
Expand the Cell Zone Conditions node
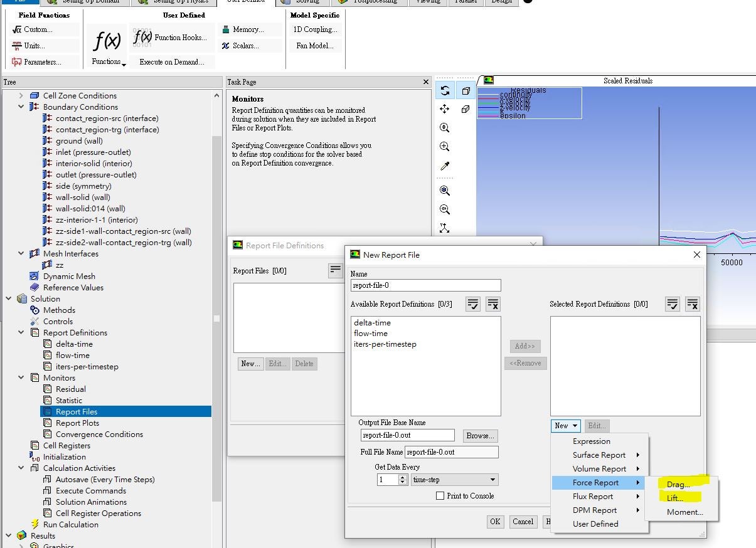pyautogui.click(x=21, y=96)
